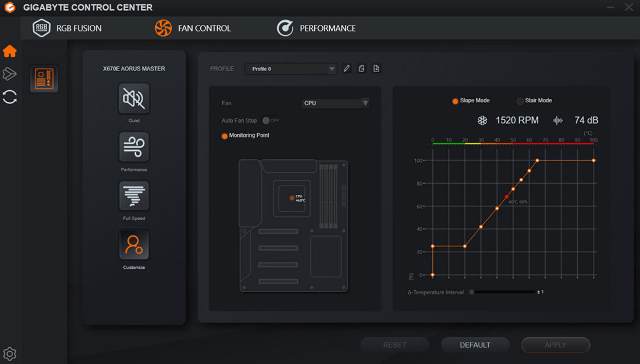This screenshot has width=640, height=364.
Task: Click the Gigabyte logo icon
Action: point(9,8)
